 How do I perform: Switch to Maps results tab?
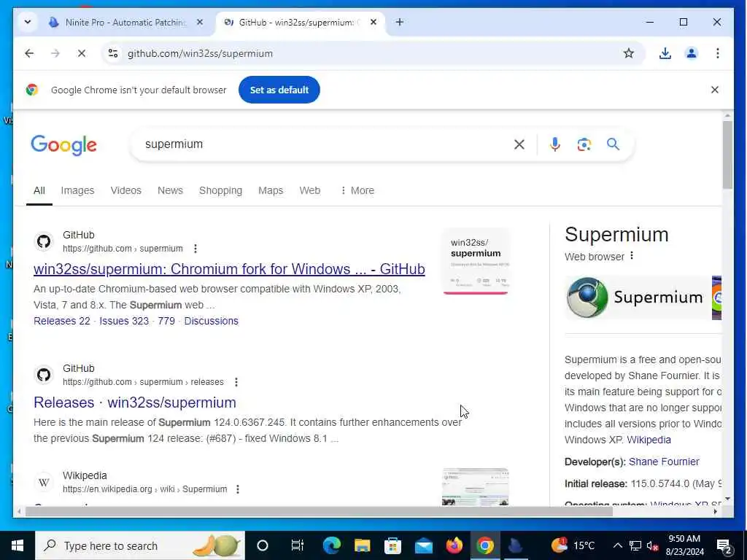[x=271, y=190]
